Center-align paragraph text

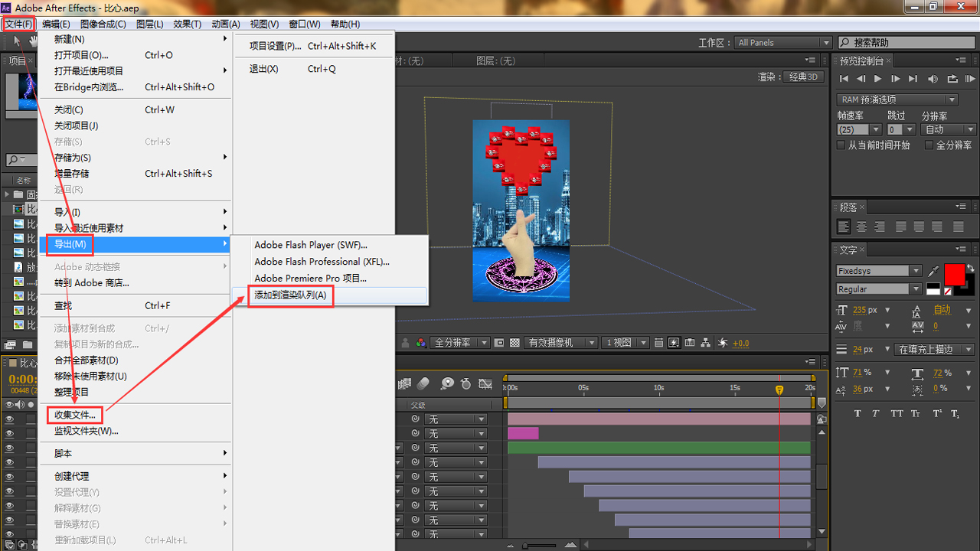pos(861,227)
